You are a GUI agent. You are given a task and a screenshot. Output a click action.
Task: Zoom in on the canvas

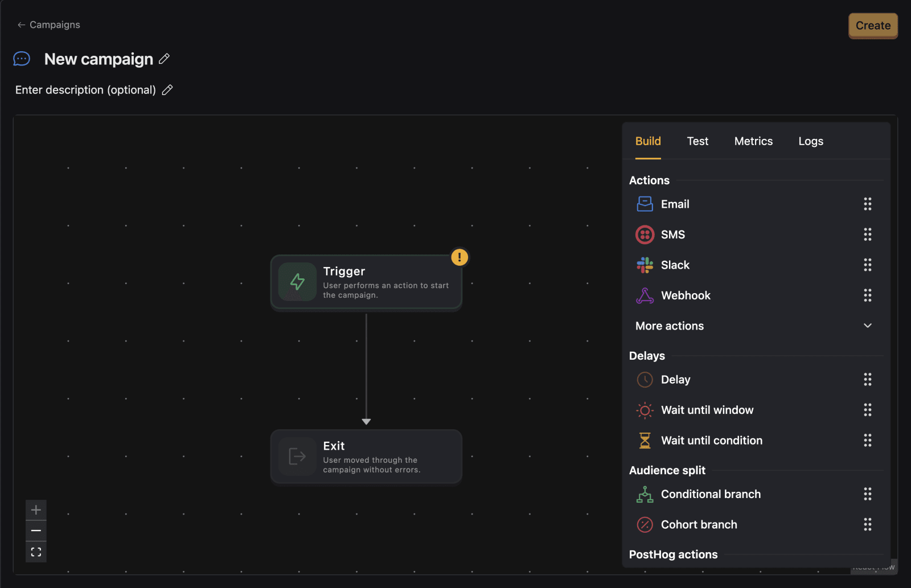click(36, 510)
